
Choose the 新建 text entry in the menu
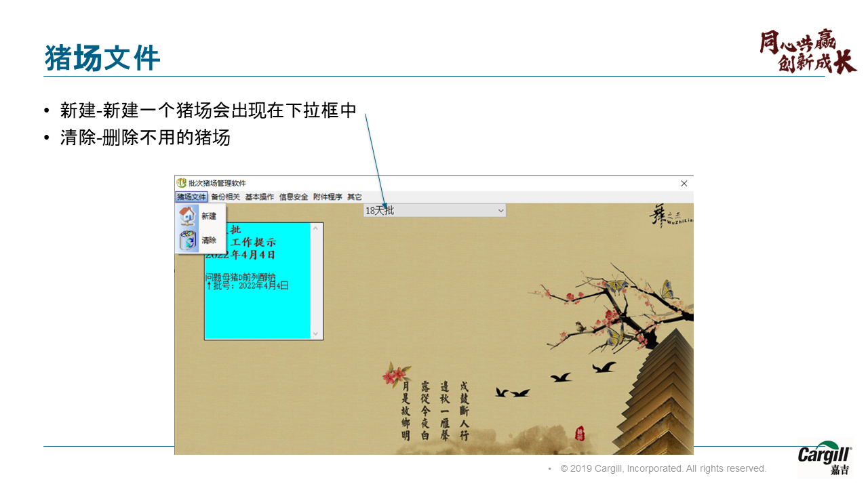coord(209,216)
